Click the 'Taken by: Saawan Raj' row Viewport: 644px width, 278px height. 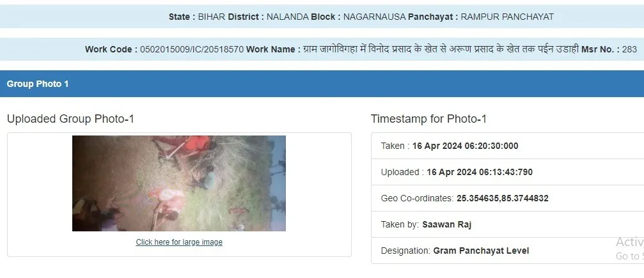point(507,224)
